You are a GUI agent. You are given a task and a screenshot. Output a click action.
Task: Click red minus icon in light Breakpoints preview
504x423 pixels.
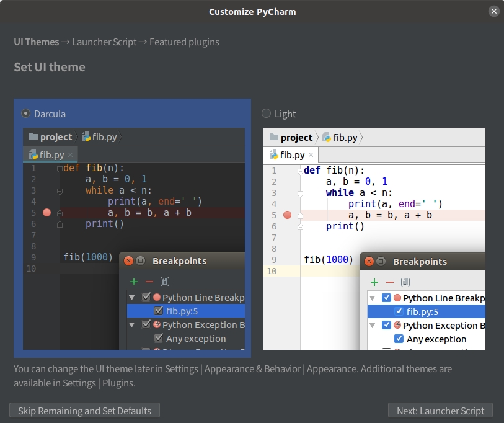pyautogui.click(x=389, y=282)
